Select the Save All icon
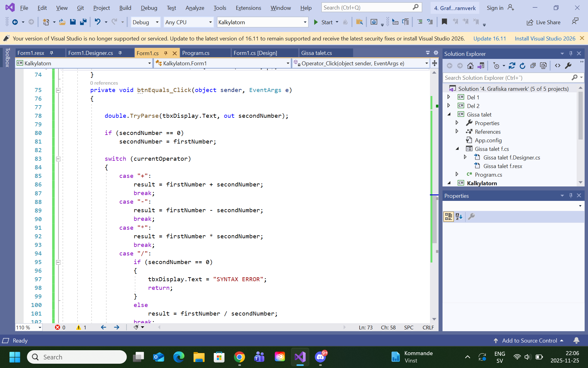Image resolution: width=588 pixels, height=368 pixels. pos(83,22)
